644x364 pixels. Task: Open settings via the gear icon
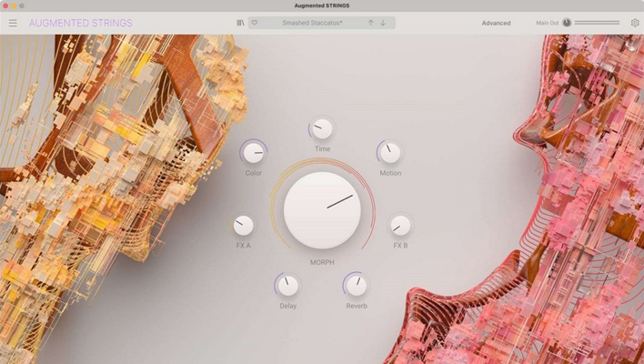635,23
